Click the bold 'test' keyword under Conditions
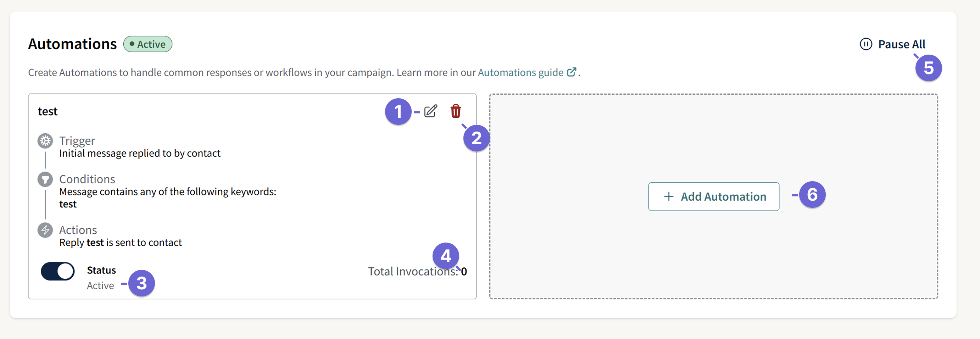Viewport: 980px width, 339px height. click(x=68, y=204)
